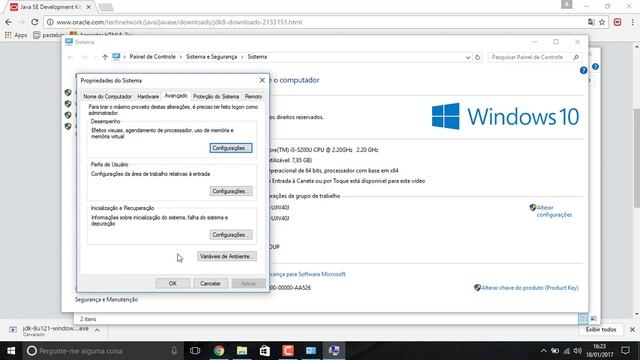Click the search magnifier in Control Panel
This screenshot has width=640, height=360.
point(576,57)
